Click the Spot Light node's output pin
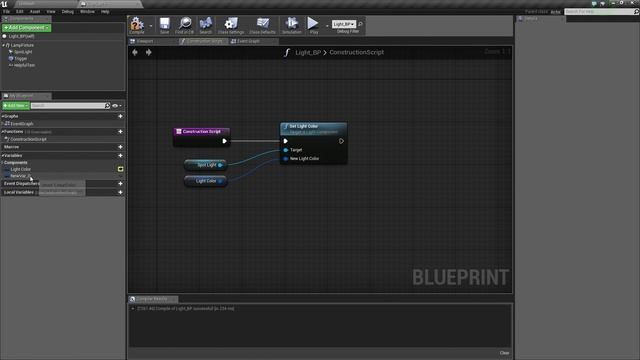Image resolution: width=640 pixels, height=360 pixels. [220, 165]
